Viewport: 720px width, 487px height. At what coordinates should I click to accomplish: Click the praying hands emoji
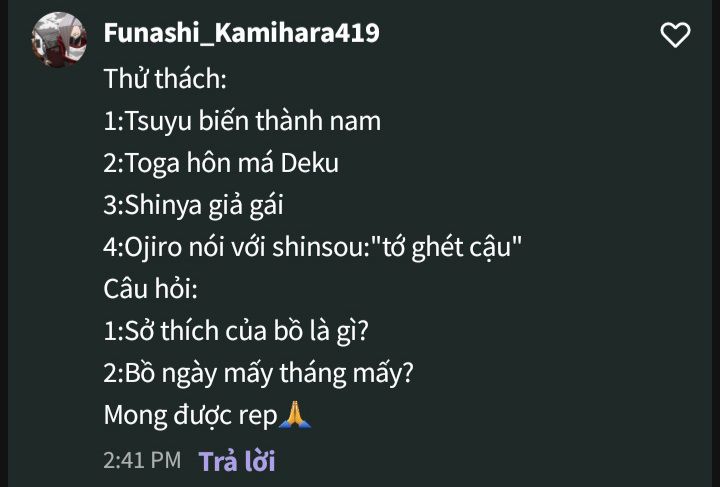click(295, 414)
